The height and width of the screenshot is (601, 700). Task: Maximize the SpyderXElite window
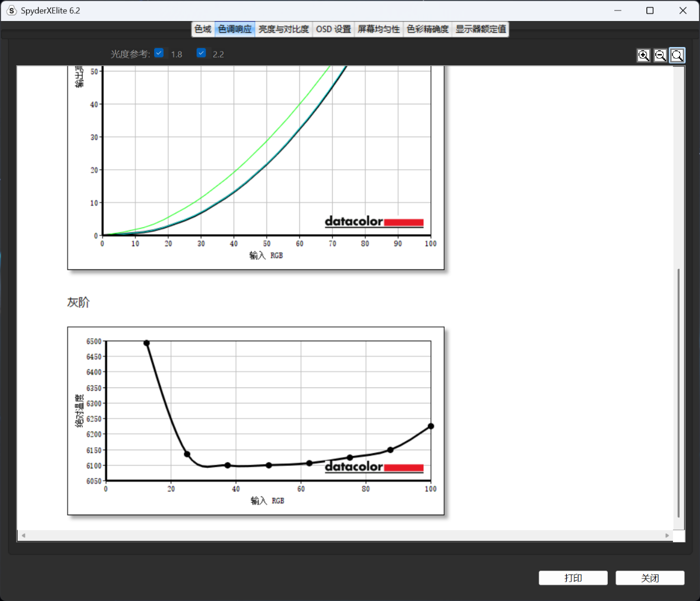pyautogui.click(x=650, y=11)
